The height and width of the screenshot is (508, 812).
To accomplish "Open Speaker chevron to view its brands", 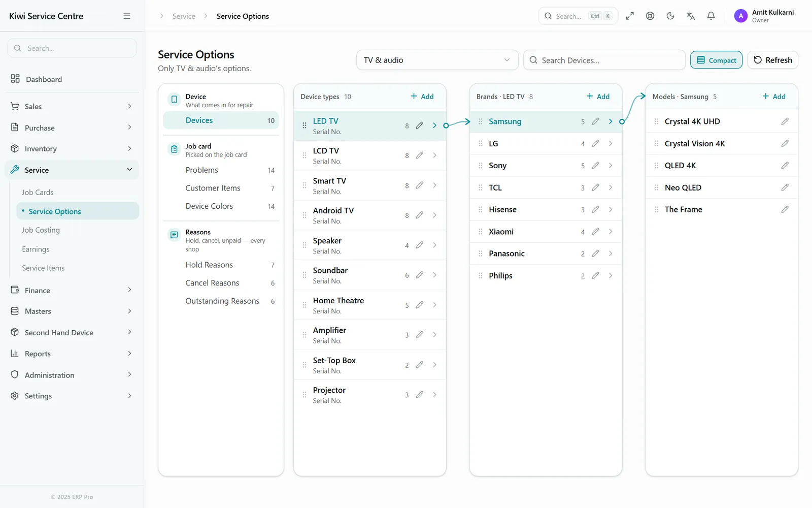I will [435, 245].
